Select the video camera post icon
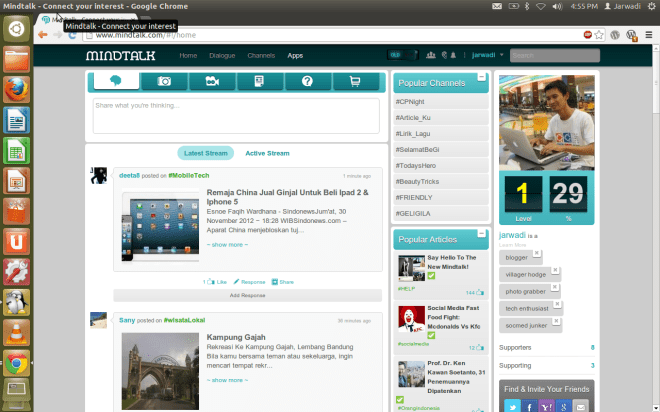 [x=211, y=82]
